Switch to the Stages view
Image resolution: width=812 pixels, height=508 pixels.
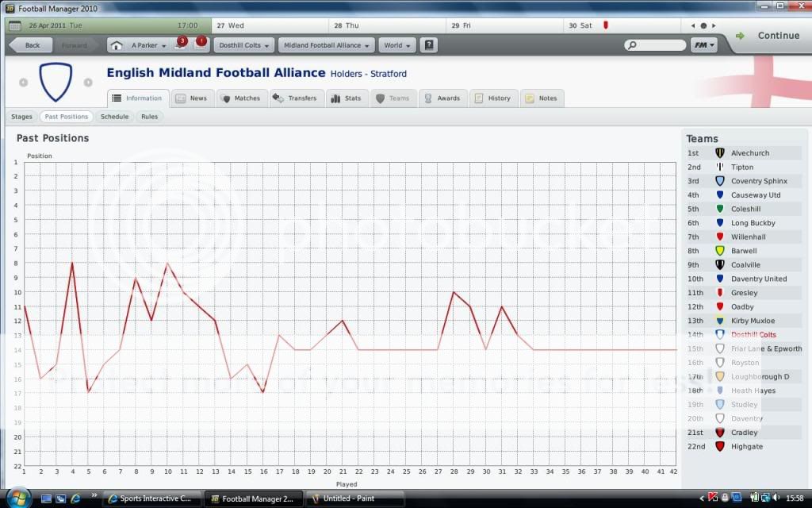point(21,117)
